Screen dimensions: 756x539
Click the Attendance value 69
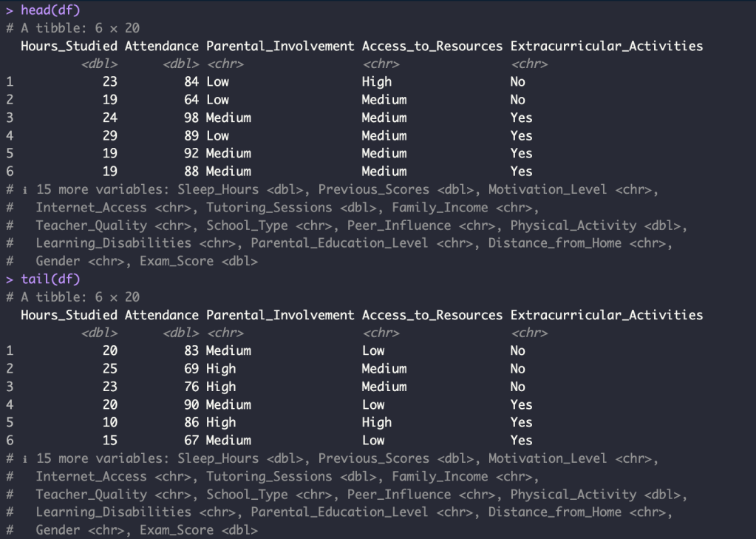[x=191, y=369]
